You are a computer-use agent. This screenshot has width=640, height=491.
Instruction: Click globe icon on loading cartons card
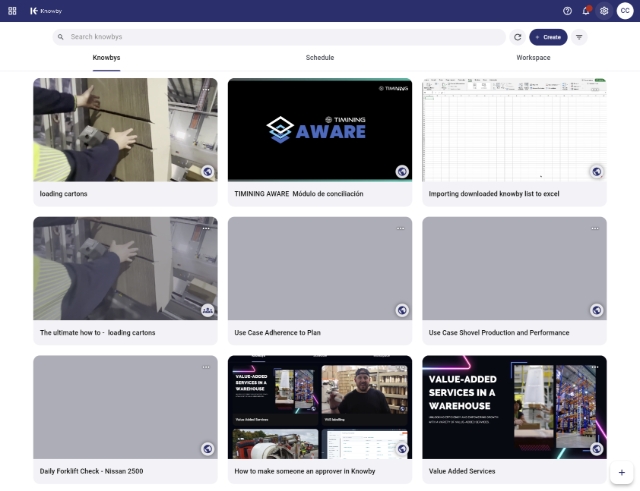tap(208, 172)
